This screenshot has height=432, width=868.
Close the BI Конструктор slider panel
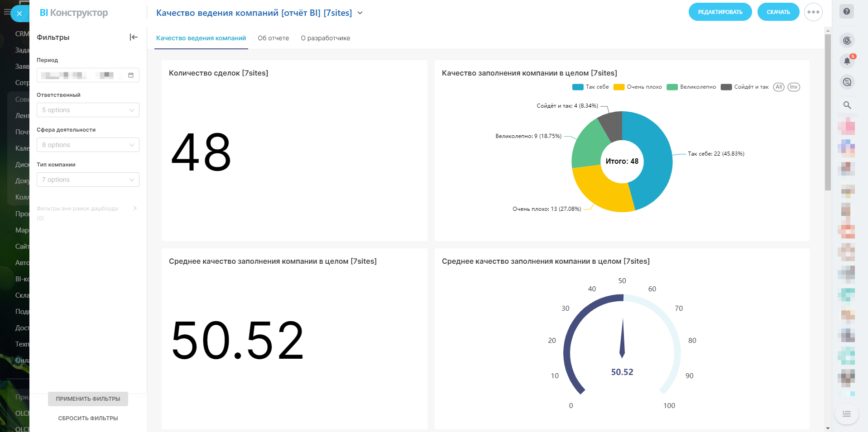tap(19, 14)
